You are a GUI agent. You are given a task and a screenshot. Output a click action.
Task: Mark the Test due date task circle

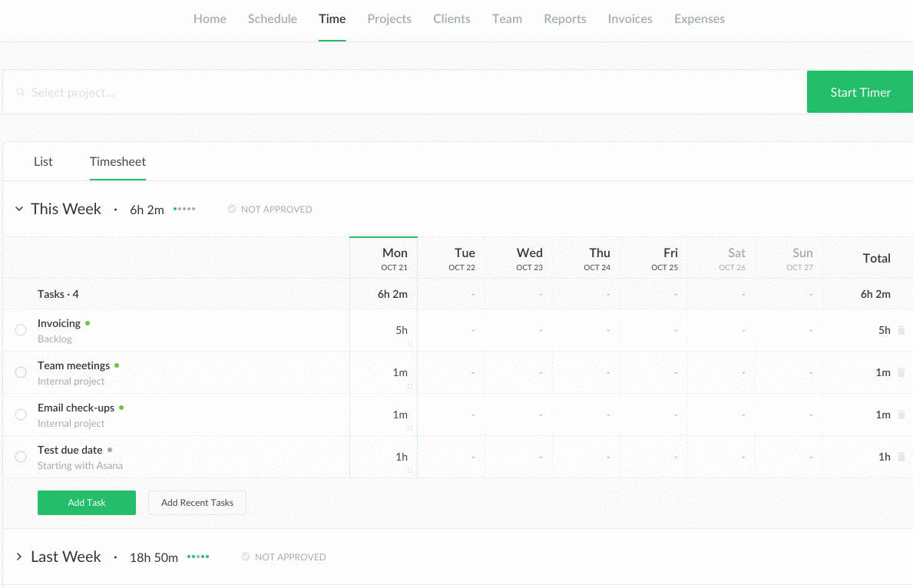point(21,457)
